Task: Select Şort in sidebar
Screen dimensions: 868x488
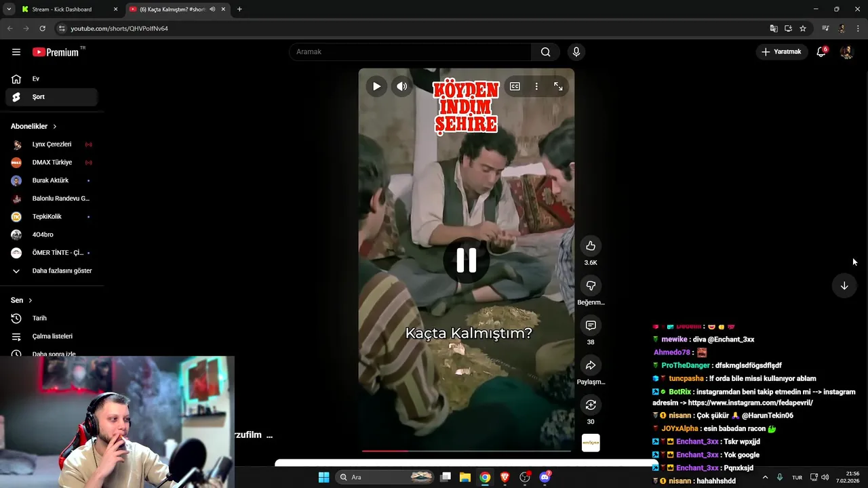Action: point(52,97)
